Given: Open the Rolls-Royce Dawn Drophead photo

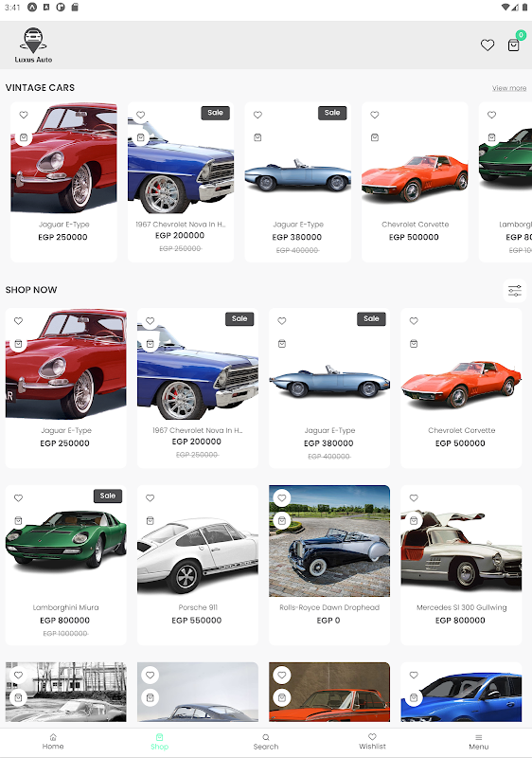Looking at the screenshot, I should (329, 541).
